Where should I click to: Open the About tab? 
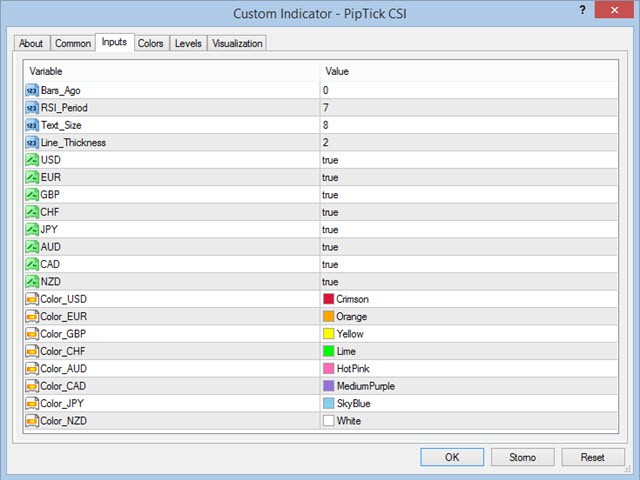click(31, 43)
